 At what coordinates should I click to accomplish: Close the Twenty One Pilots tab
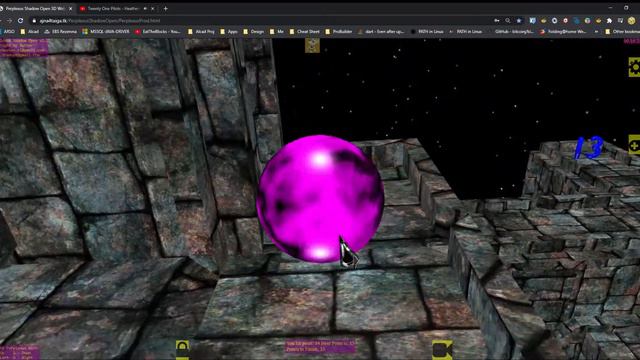[x=153, y=9]
